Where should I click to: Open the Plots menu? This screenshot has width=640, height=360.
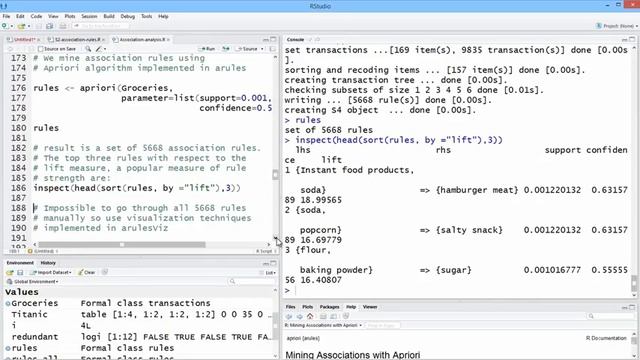(70, 16)
